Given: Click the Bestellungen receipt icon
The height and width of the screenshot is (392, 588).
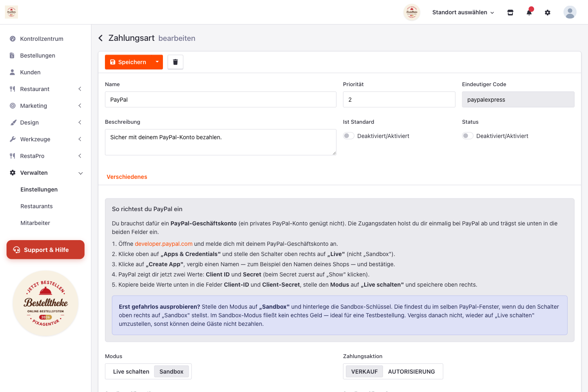Looking at the screenshot, I should [12, 56].
